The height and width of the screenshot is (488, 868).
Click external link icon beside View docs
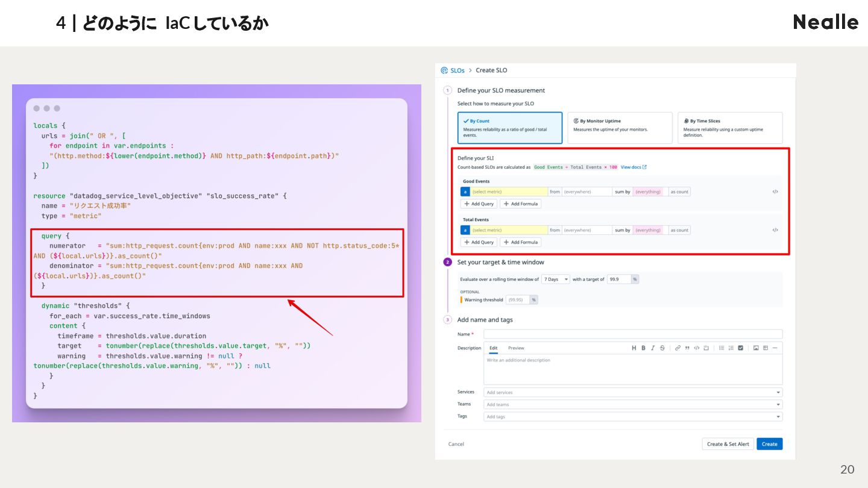644,167
